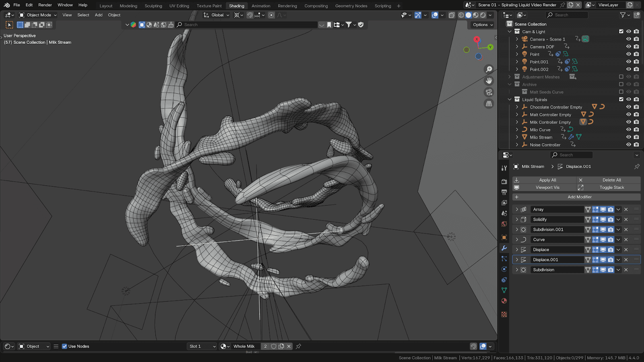Open the Material properties tab icon
Screen dimensions: 644x362
[x=504, y=301]
